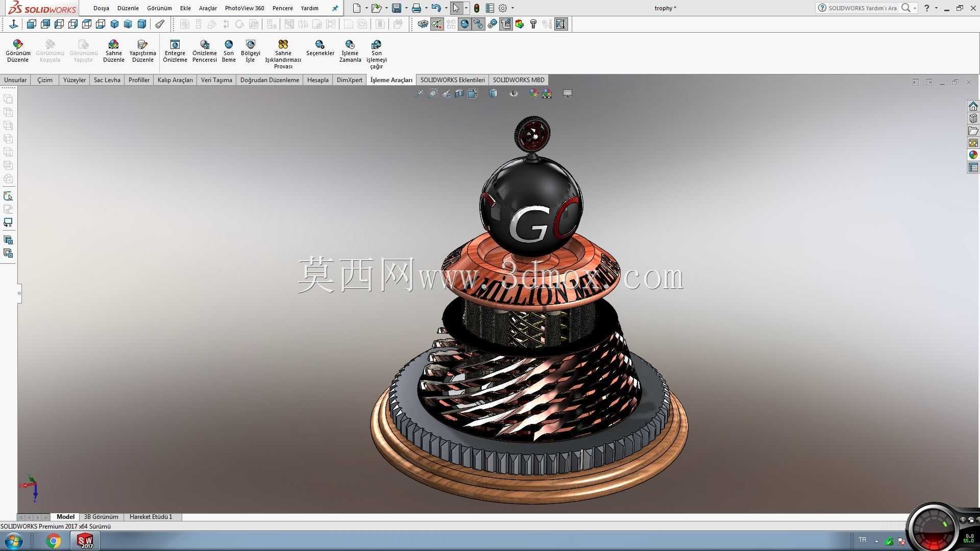980x551 pixels.
Task: Click the Print icon
Action: pos(416,8)
